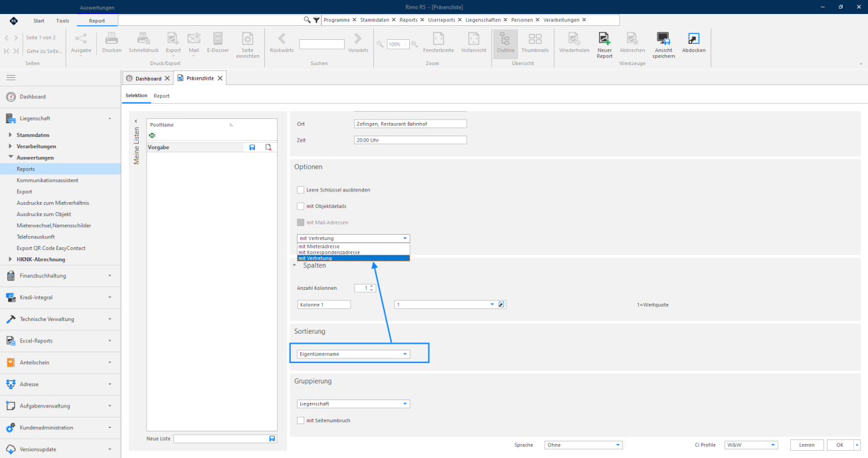Click the E-Dossier icon
868x458 pixels.
point(218,39)
